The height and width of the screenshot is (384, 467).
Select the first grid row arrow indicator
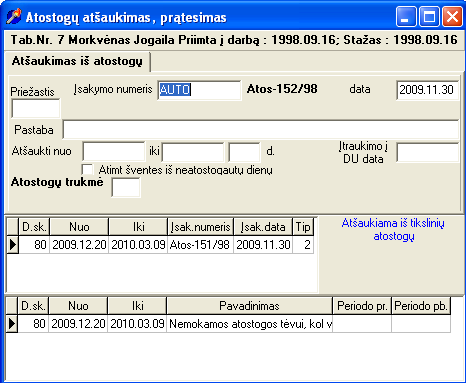(x=13, y=245)
